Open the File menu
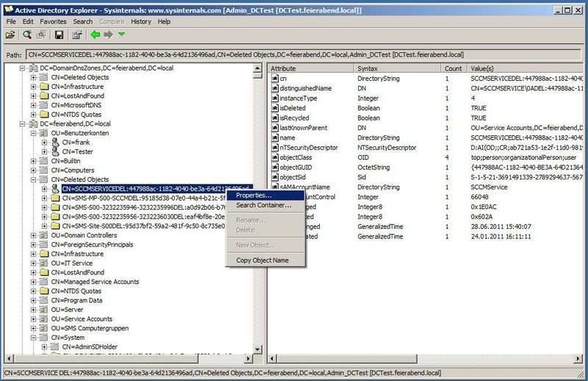 coord(11,22)
